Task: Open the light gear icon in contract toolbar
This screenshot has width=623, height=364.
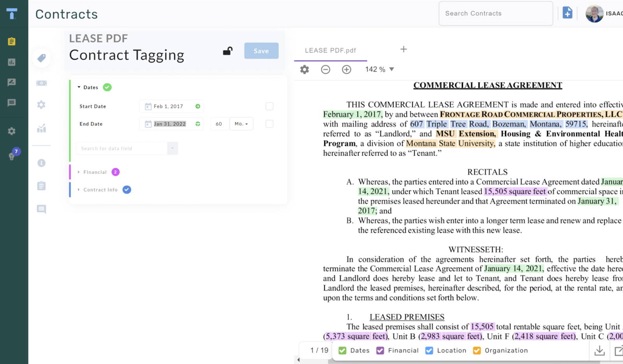Action: 41,105
